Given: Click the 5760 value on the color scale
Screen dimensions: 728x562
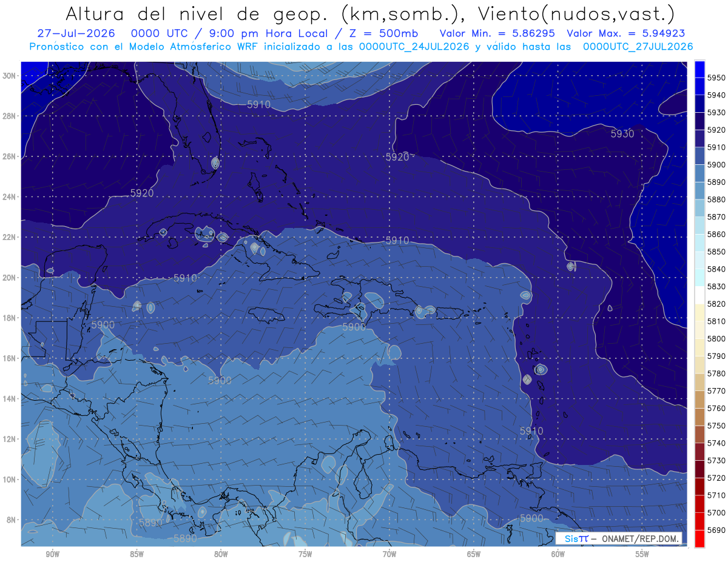Looking at the screenshot, I should click(x=716, y=408).
